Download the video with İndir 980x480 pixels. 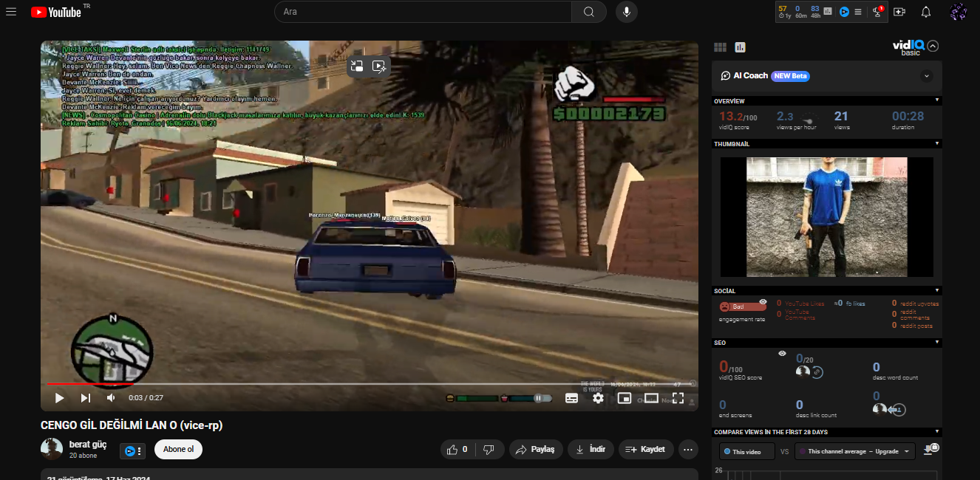[591, 449]
